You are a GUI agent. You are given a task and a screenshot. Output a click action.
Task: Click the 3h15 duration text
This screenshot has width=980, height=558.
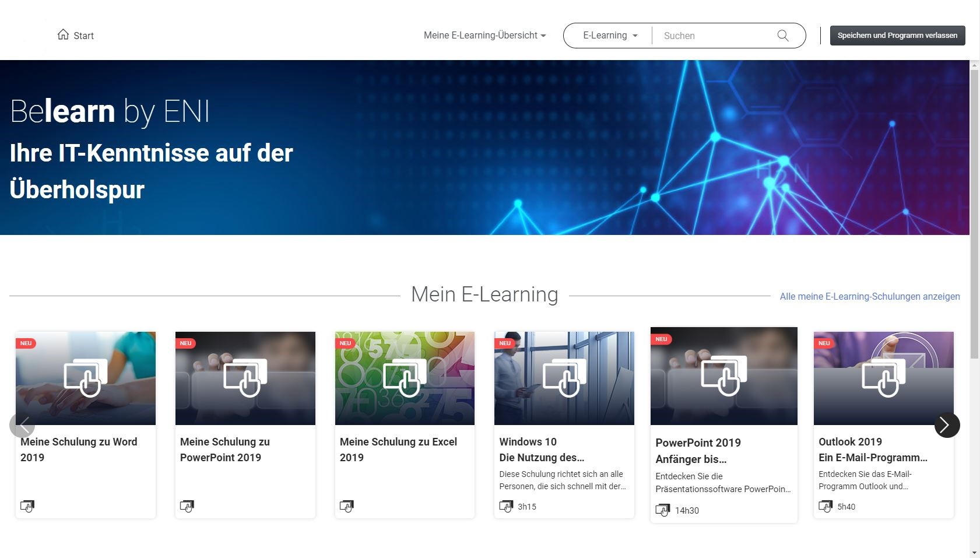pos(527,507)
